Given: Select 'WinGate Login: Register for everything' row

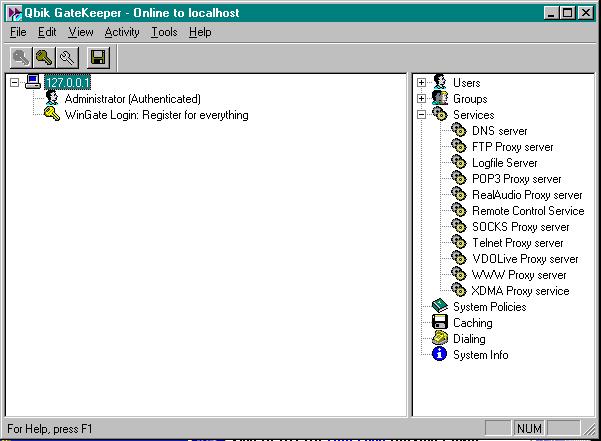Looking at the screenshot, I should click(156, 115).
